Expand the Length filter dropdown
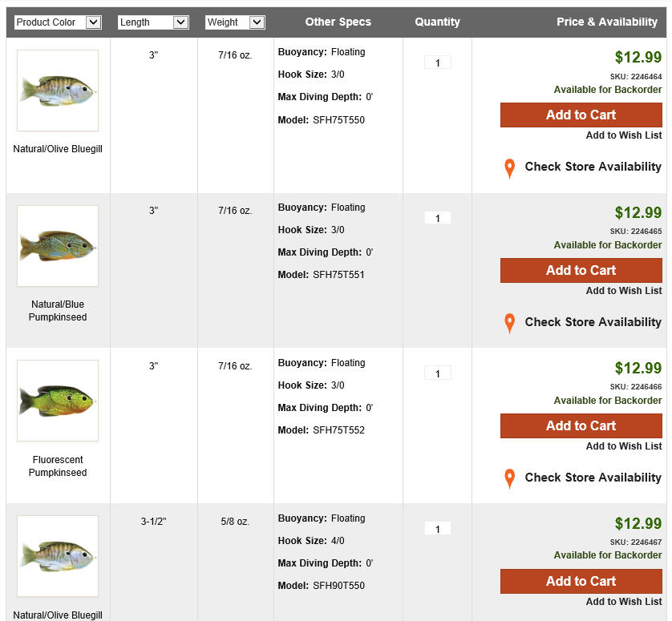Image resolution: width=672 pixels, height=621 pixels. pos(153,22)
